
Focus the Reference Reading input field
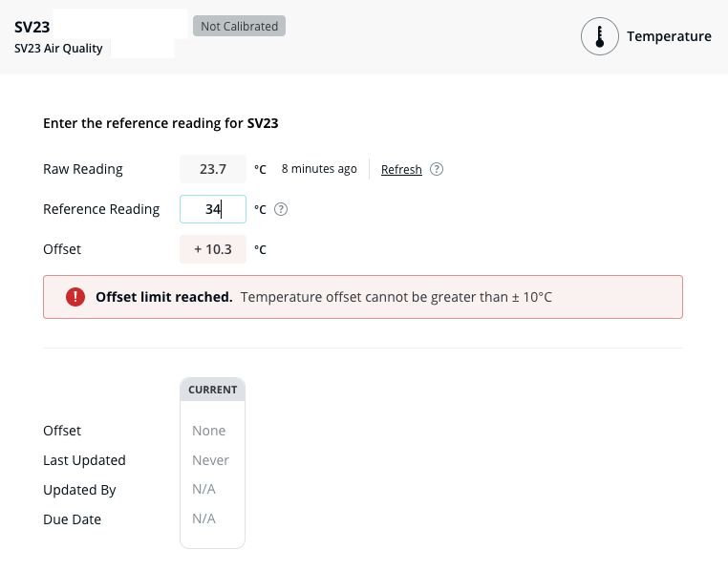[212, 209]
